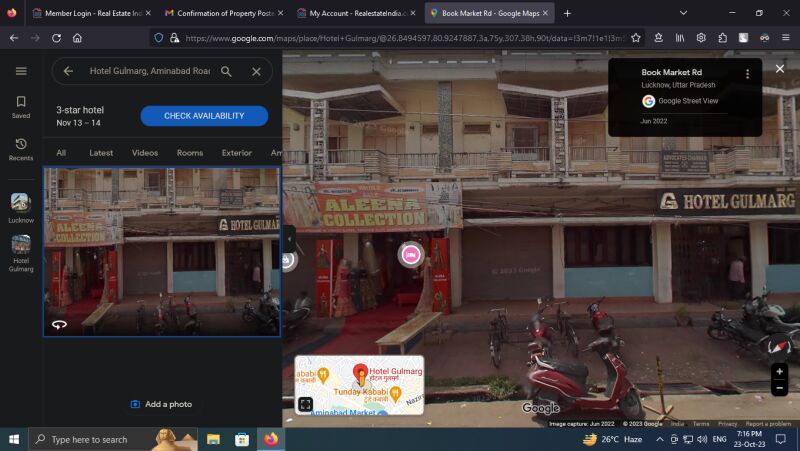Screen dimensions: 800x451
Task: Click the CHECK AVAILABILITY button
Action: tap(204, 116)
